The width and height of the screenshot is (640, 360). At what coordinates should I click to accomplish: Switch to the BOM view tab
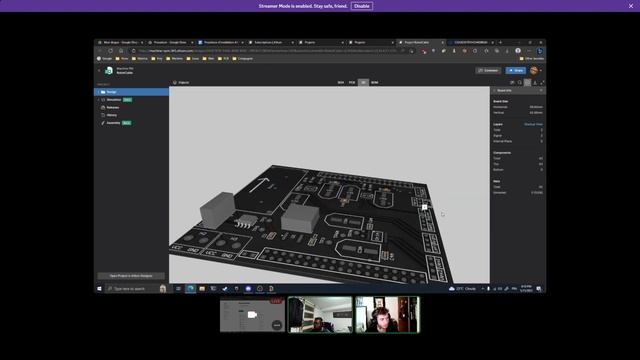(x=375, y=82)
